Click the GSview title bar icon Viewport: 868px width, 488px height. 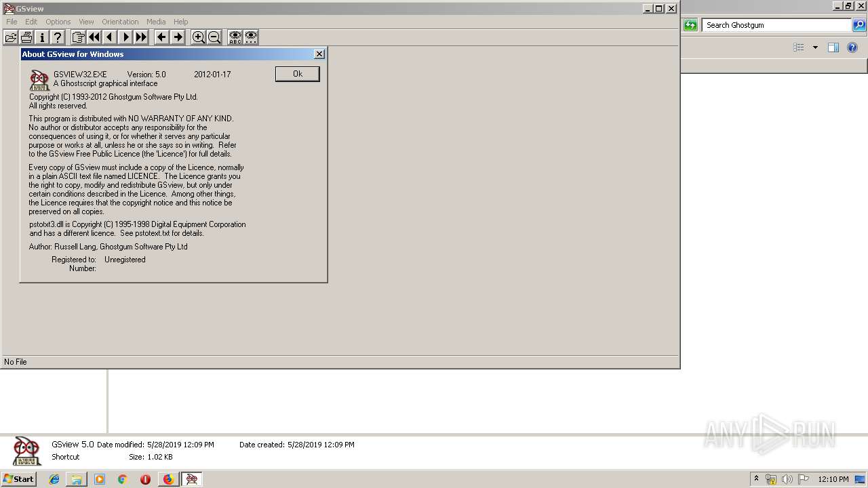point(9,9)
